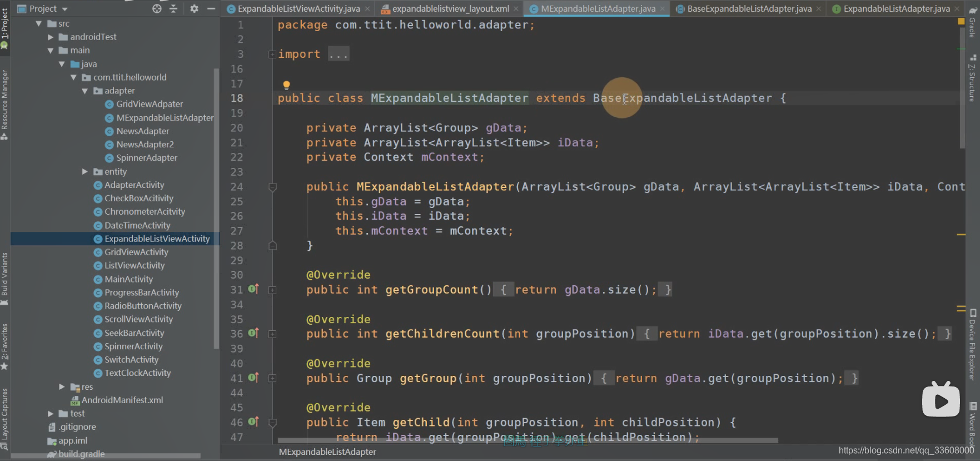Click the editor horizontal scrollbar
The image size is (980, 461).
coord(528,440)
